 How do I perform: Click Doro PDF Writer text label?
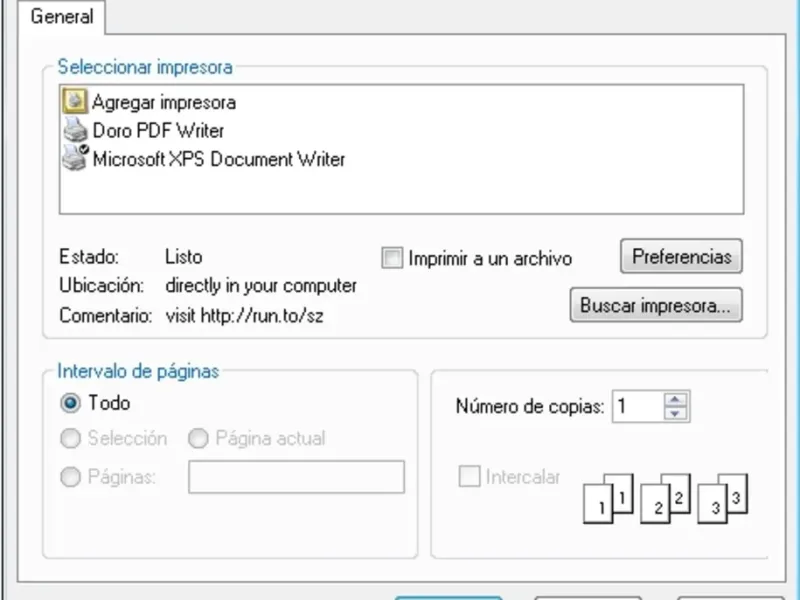coord(158,131)
